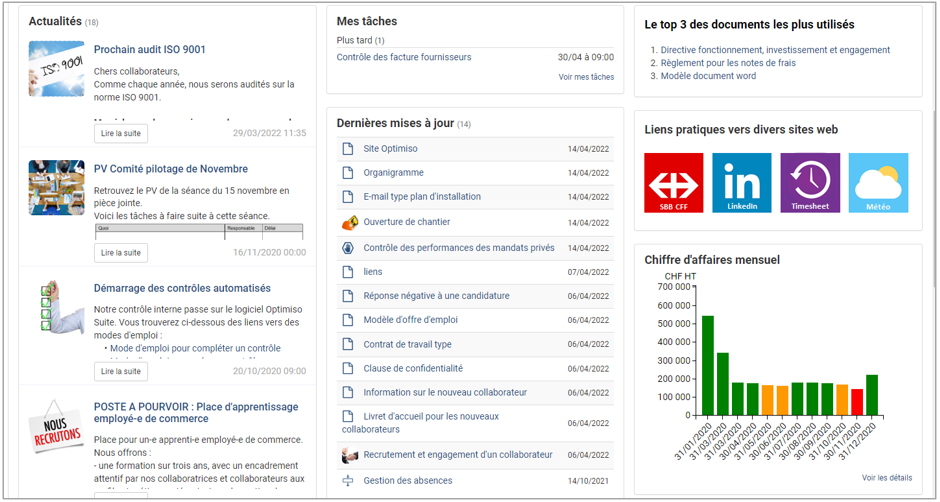Click the tallest green bar in revenue chart
This screenshot has height=502, width=940.
click(x=707, y=365)
